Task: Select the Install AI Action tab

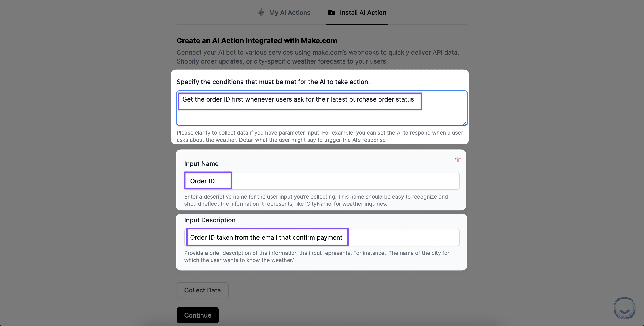Action: (357, 13)
